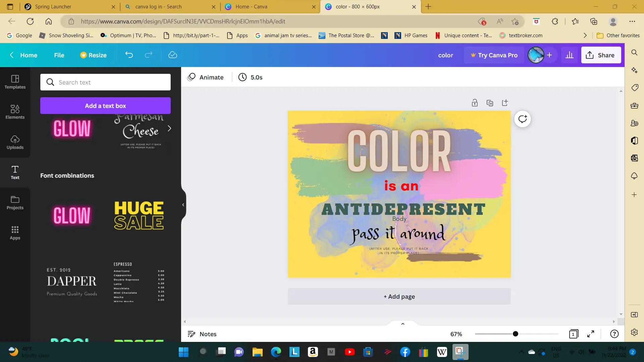Select the DAPPER font combination
The width and height of the screenshot is (644, 362).
pos(72,282)
